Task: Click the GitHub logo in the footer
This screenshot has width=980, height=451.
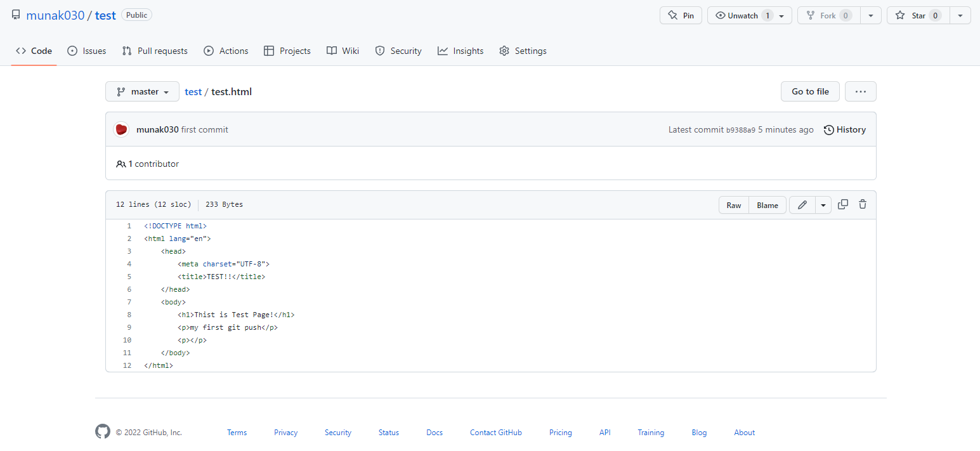Action: click(x=103, y=432)
